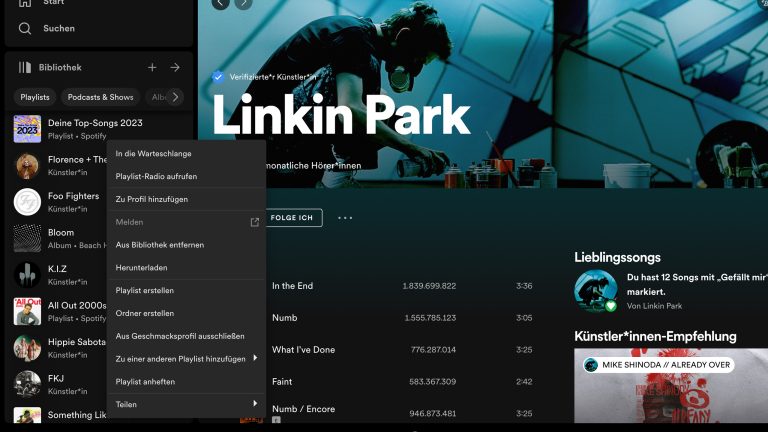Choose Playlist-Radio aufrufen
Viewport: 768px width, 432px height.
click(x=186, y=176)
